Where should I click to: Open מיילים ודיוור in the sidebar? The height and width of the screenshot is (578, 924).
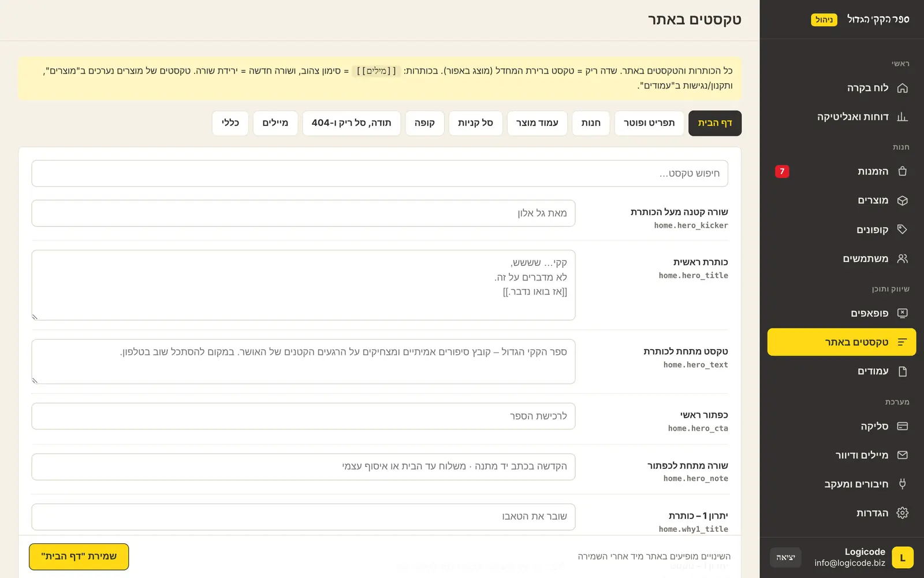click(842, 455)
